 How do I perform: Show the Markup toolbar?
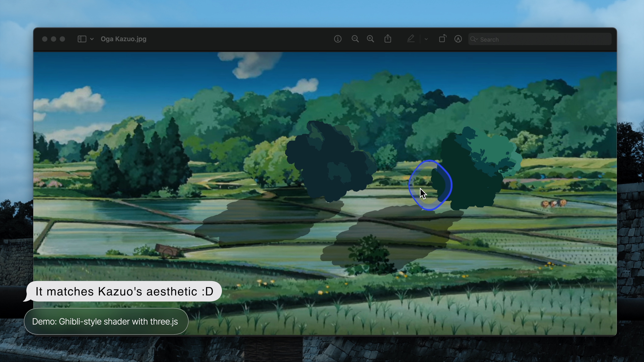458,39
